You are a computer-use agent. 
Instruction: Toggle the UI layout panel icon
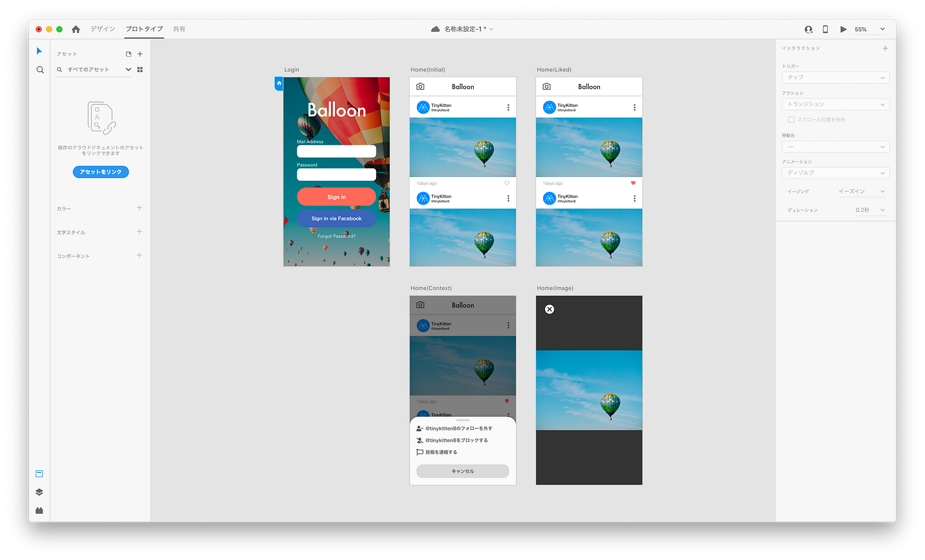tap(39, 473)
